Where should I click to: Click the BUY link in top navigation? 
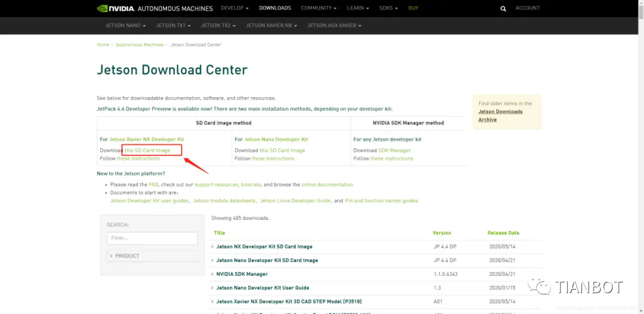point(413,8)
